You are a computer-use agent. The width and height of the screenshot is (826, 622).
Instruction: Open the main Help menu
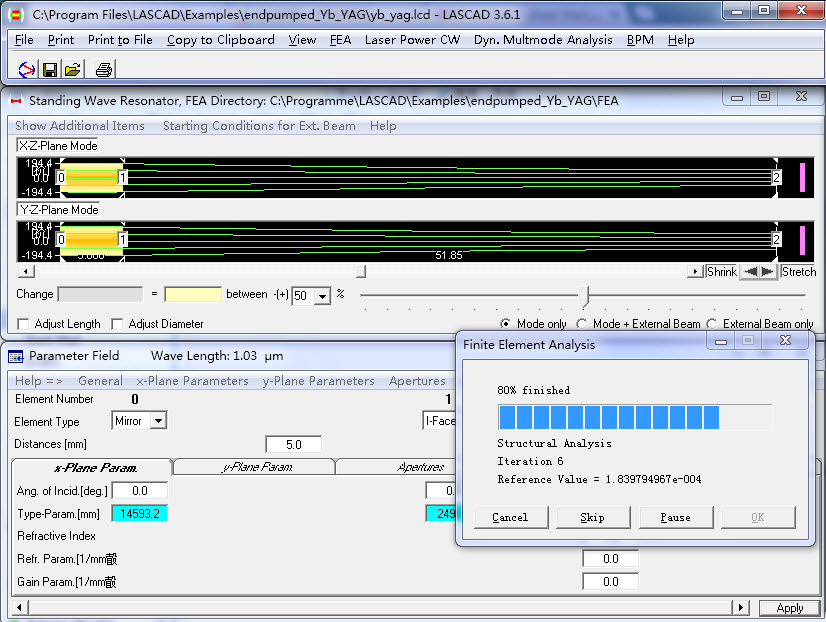[681, 40]
